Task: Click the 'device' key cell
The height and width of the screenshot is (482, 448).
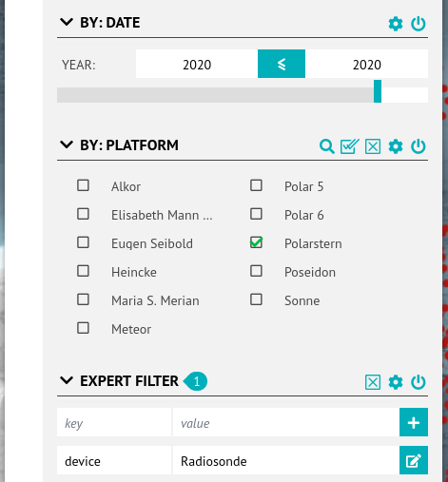Action: 114,460
